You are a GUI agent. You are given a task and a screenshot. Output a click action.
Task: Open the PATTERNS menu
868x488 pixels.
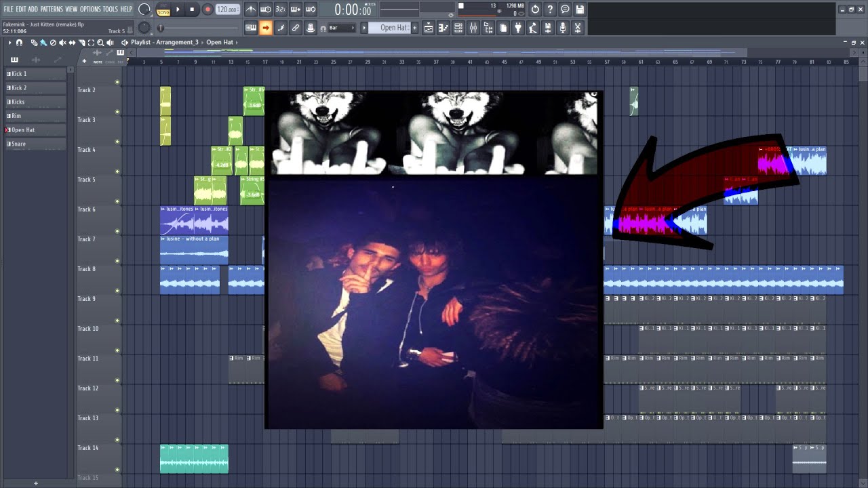tap(52, 9)
